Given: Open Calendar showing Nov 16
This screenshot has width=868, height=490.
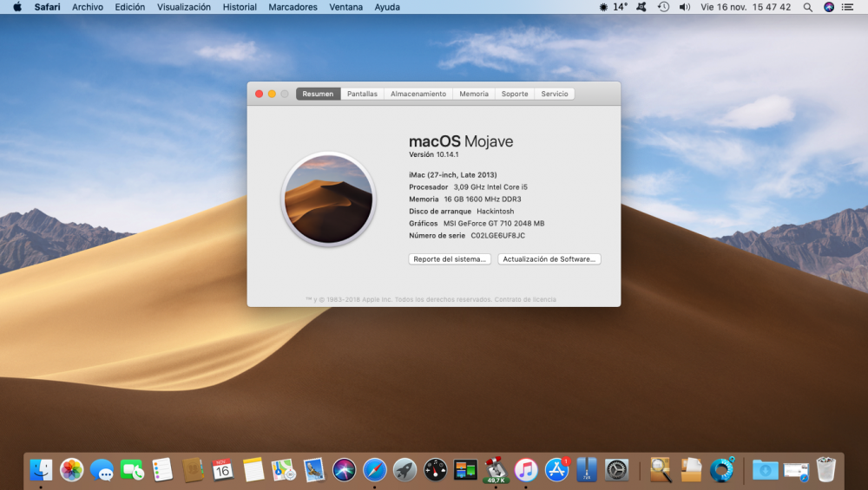Looking at the screenshot, I should pos(222,470).
